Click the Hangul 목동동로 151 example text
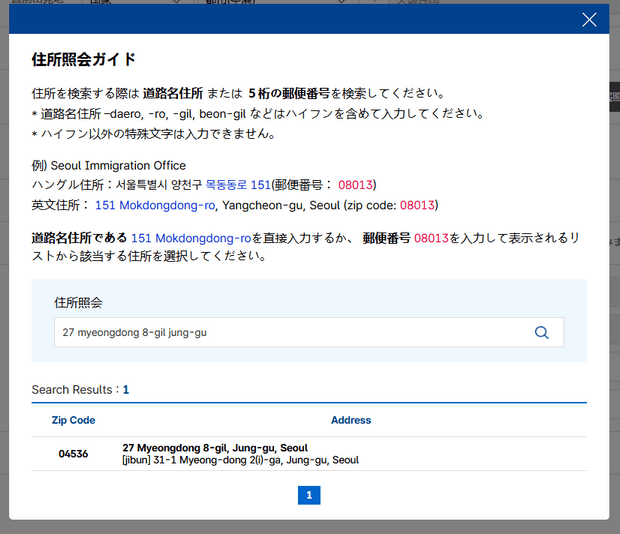This screenshot has width=620, height=534. click(238, 185)
